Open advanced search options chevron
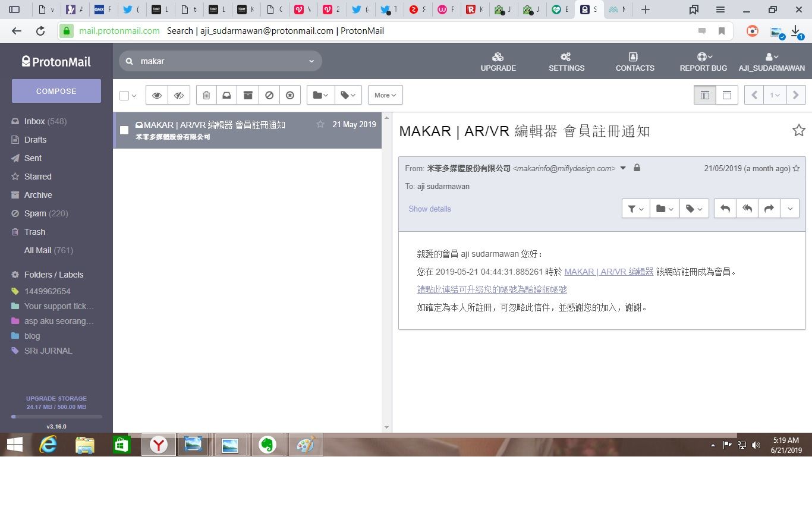This screenshot has height=529, width=812. (311, 61)
